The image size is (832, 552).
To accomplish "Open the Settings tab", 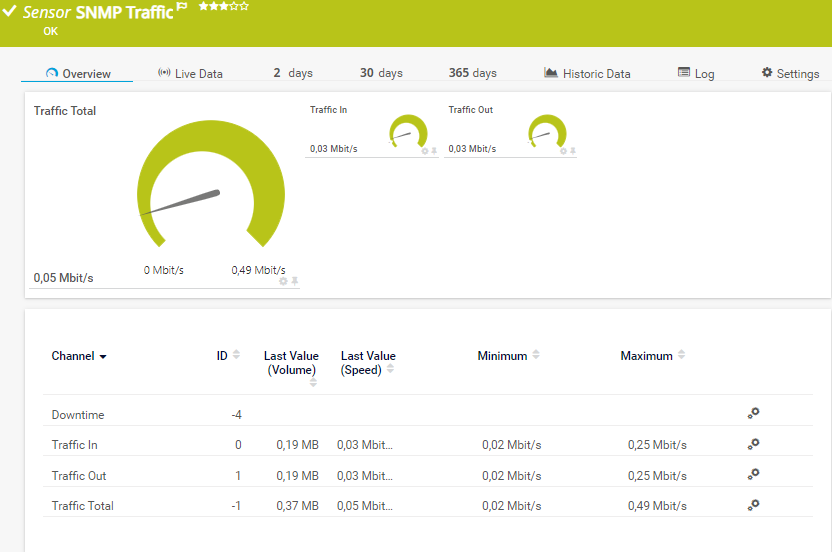I will tap(790, 73).
